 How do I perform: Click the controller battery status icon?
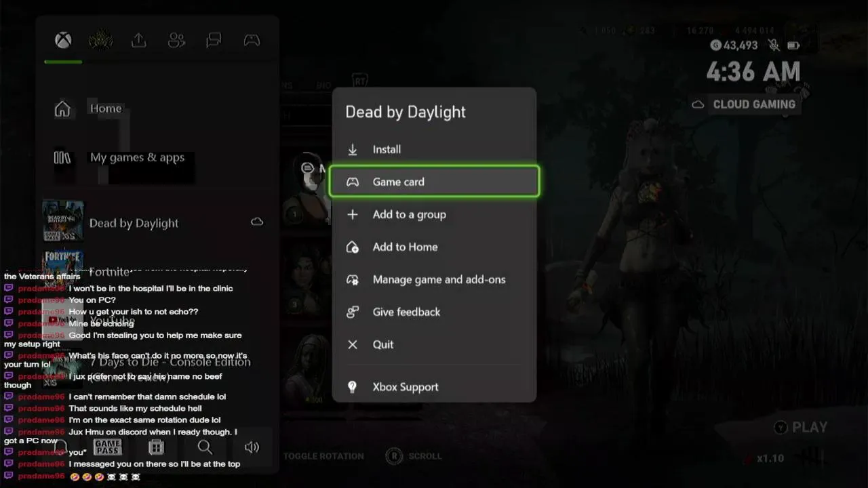[x=793, y=45]
